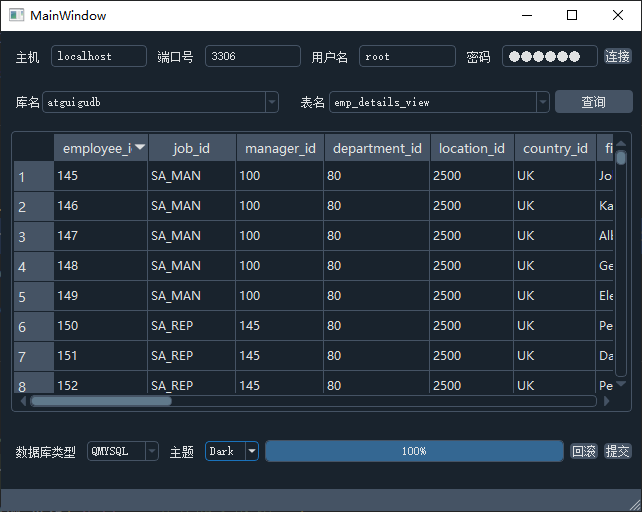Click the 100% progress bar
642x512 pixels.
(x=414, y=451)
